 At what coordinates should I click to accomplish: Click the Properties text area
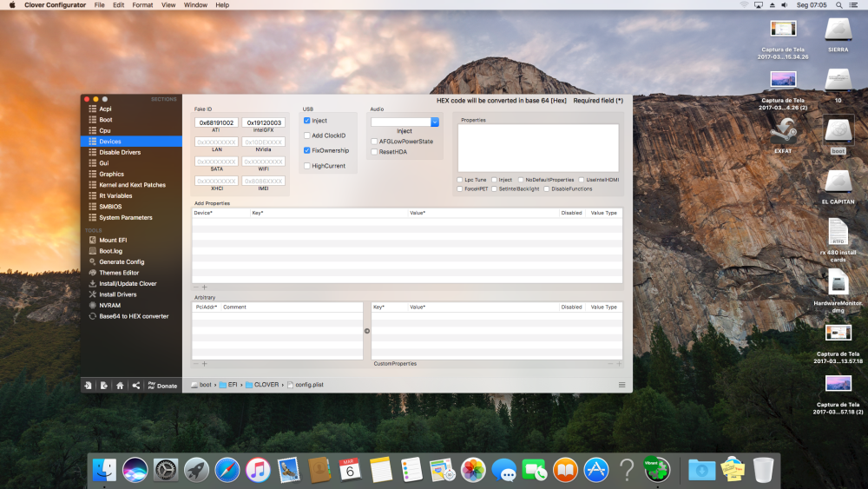pyautogui.click(x=538, y=148)
